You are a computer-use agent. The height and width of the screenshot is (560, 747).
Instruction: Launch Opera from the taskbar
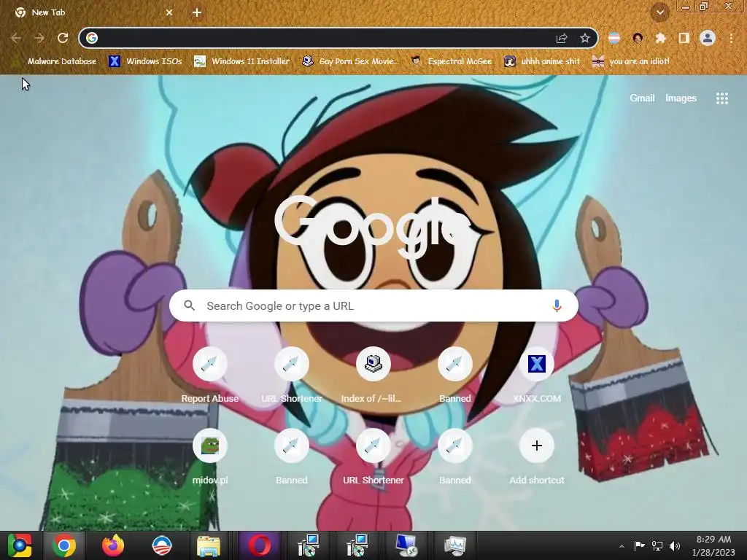260,545
